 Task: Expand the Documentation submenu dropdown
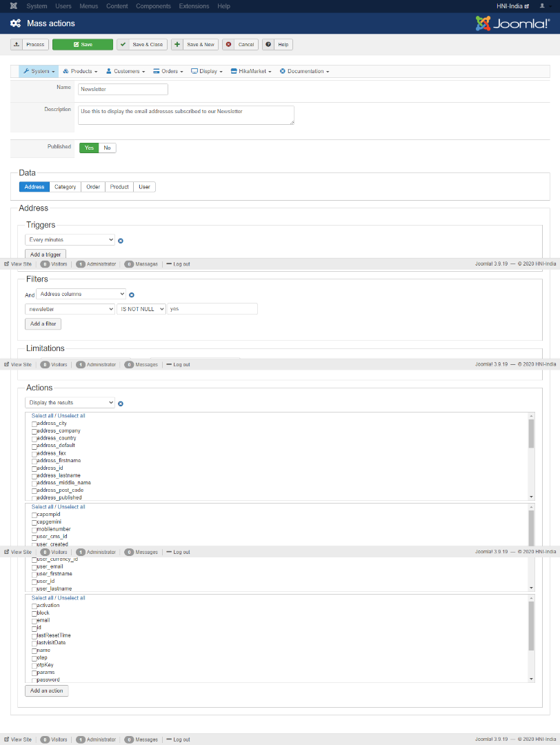tap(304, 71)
